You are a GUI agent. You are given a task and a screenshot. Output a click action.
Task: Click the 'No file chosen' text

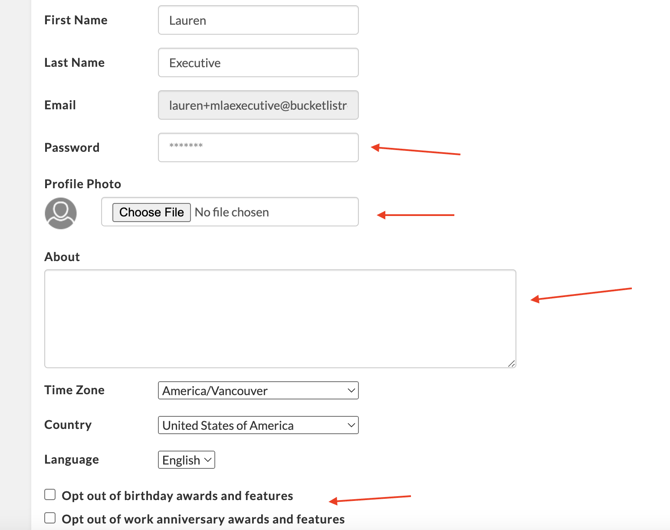(x=232, y=212)
